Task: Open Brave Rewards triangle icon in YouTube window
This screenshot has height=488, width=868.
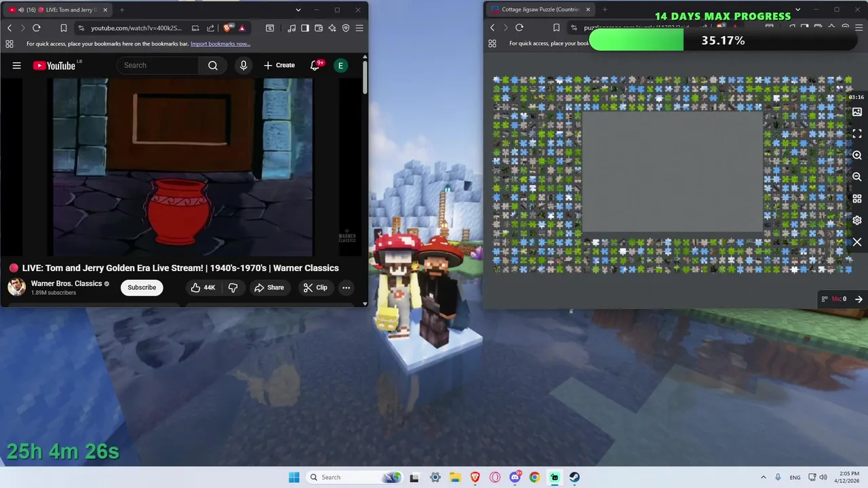Action: point(241,28)
